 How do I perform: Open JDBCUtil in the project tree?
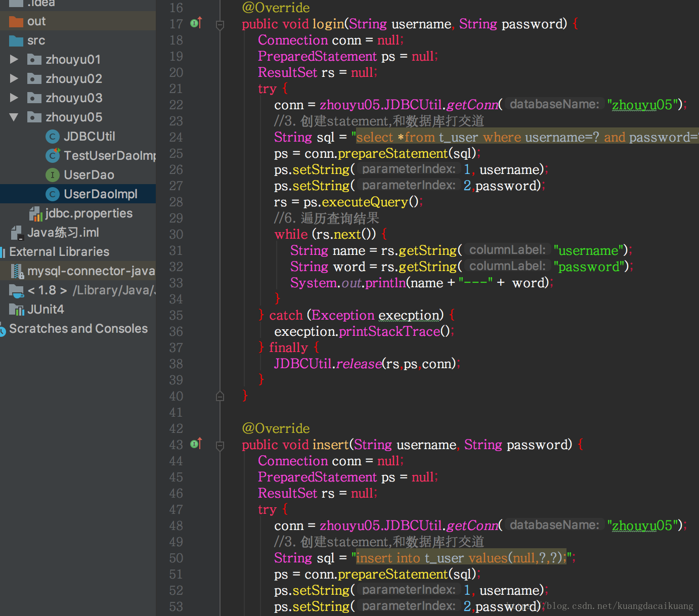click(x=90, y=137)
